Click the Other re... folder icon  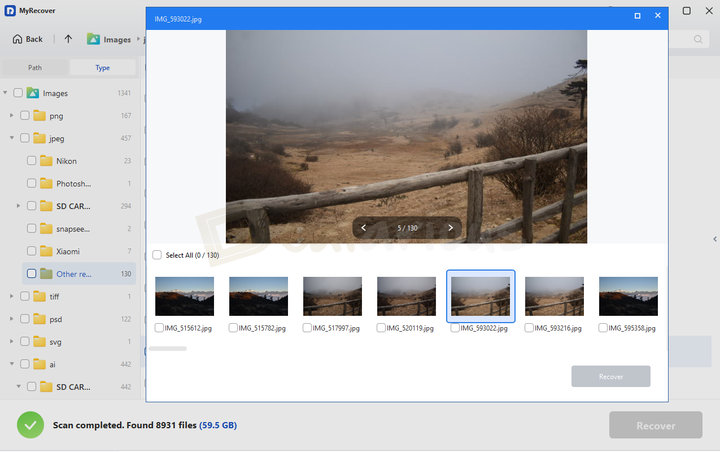click(46, 273)
